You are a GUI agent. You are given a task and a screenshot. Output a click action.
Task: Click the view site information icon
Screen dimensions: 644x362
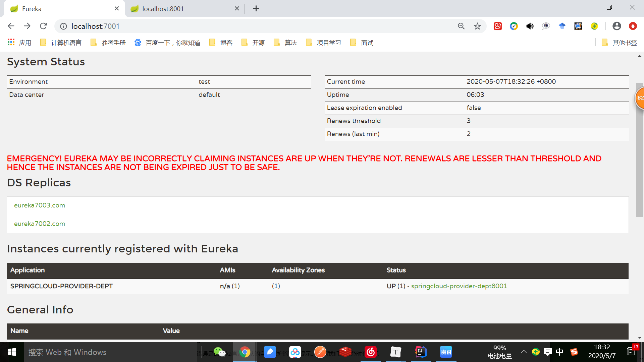(63, 26)
